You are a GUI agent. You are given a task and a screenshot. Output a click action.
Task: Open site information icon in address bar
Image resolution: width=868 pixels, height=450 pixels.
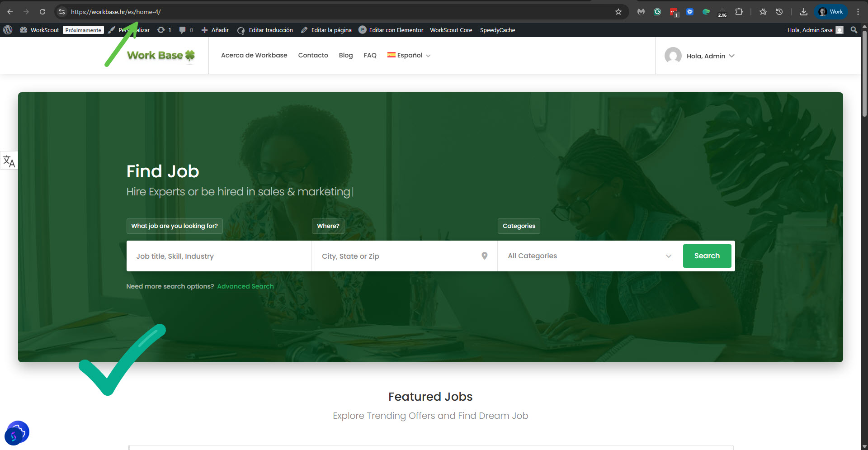click(62, 12)
